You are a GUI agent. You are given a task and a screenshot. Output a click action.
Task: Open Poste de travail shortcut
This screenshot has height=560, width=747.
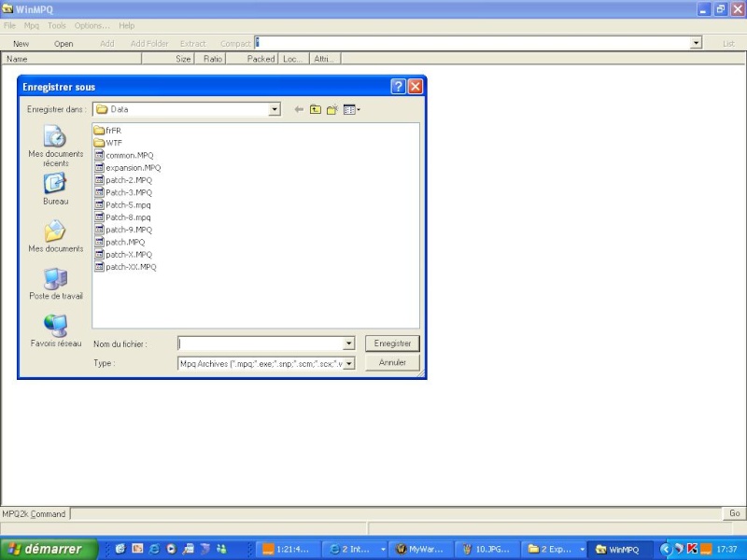tap(56, 284)
